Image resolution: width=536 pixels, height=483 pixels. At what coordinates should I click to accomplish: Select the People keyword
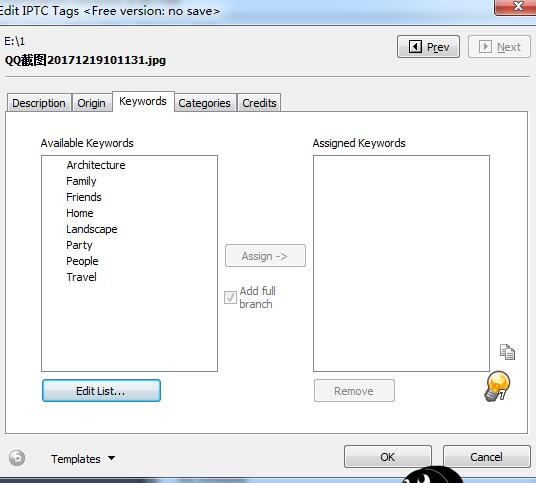[x=82, y=261]
